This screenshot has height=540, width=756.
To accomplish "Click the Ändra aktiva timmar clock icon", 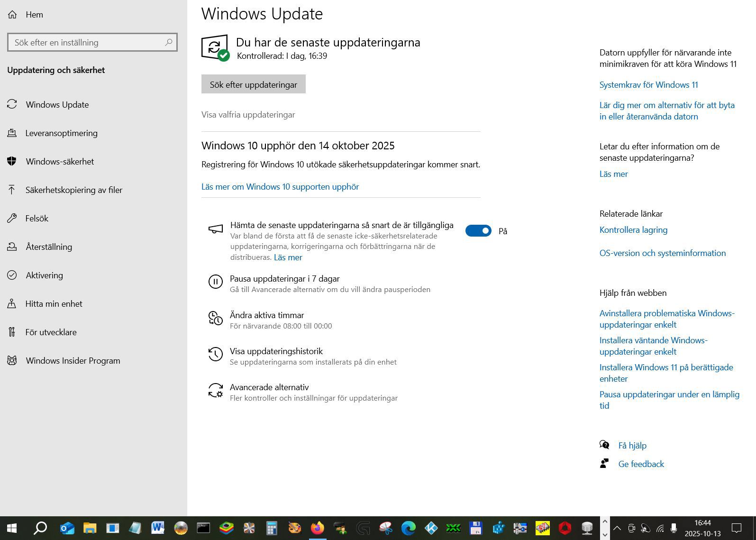I will [216, 318].
